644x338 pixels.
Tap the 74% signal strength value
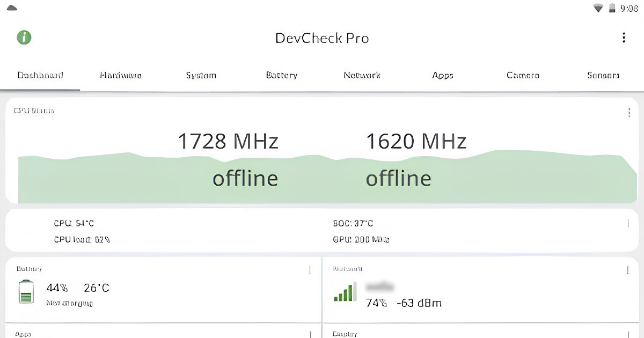(x=376, y=303)
